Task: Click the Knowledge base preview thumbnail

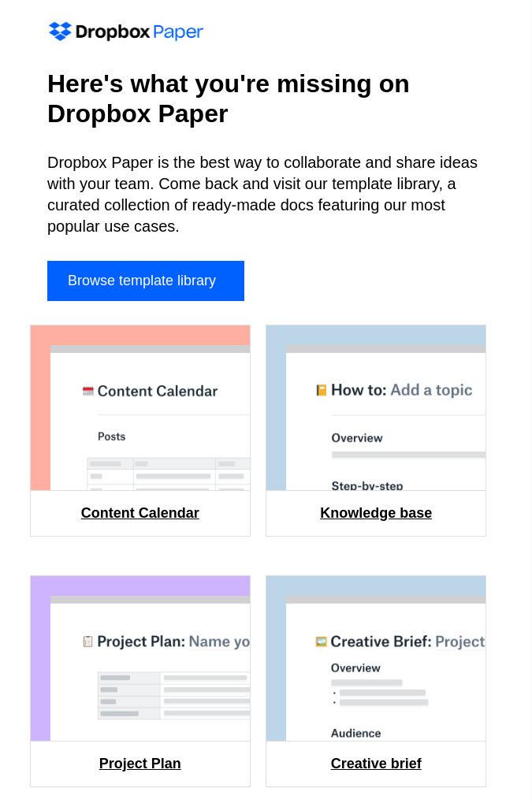Action: click(x=376, y=407)
